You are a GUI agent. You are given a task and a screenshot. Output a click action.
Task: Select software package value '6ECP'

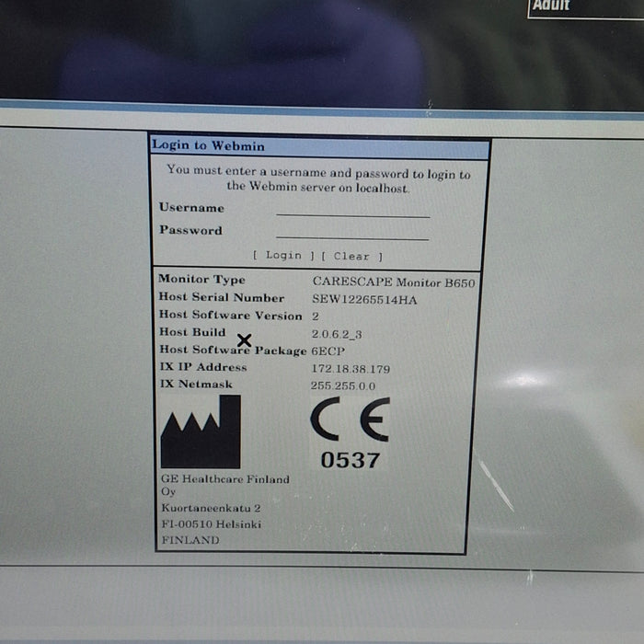click(x=328, y=351)
